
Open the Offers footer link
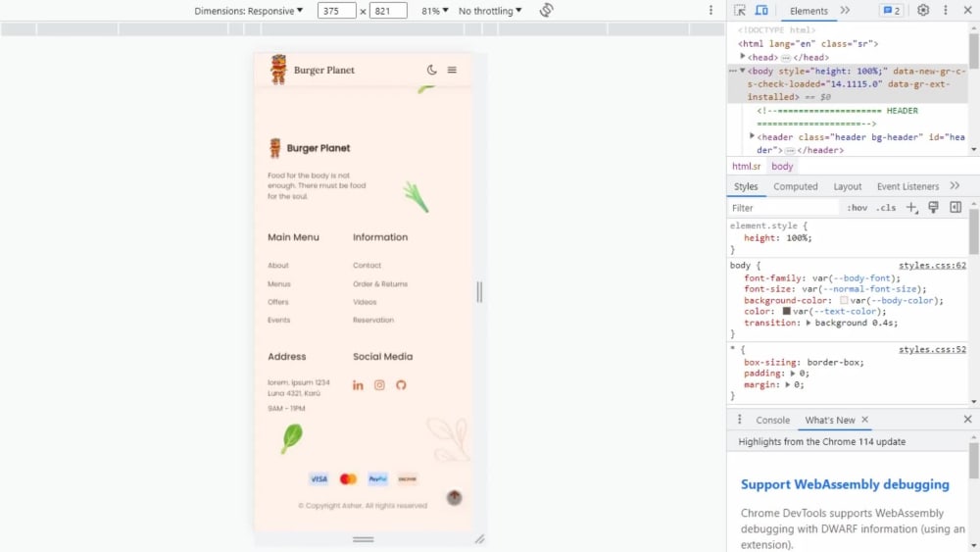point(278,302)
